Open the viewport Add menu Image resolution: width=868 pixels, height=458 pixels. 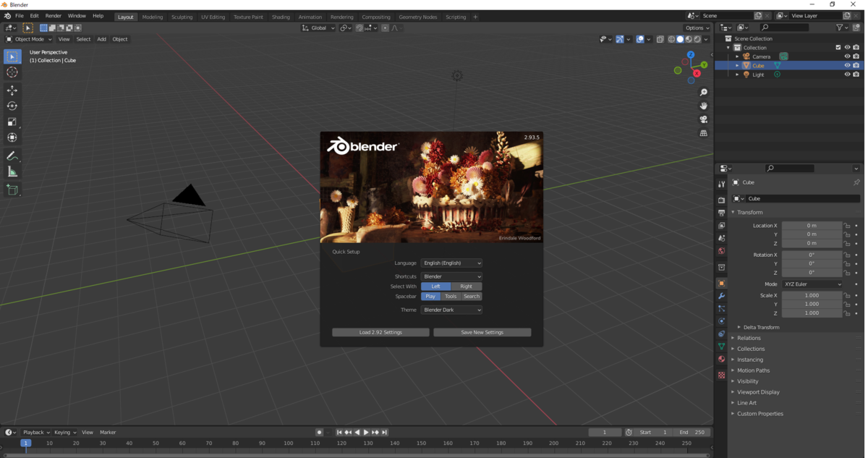(x=101, y=39)
